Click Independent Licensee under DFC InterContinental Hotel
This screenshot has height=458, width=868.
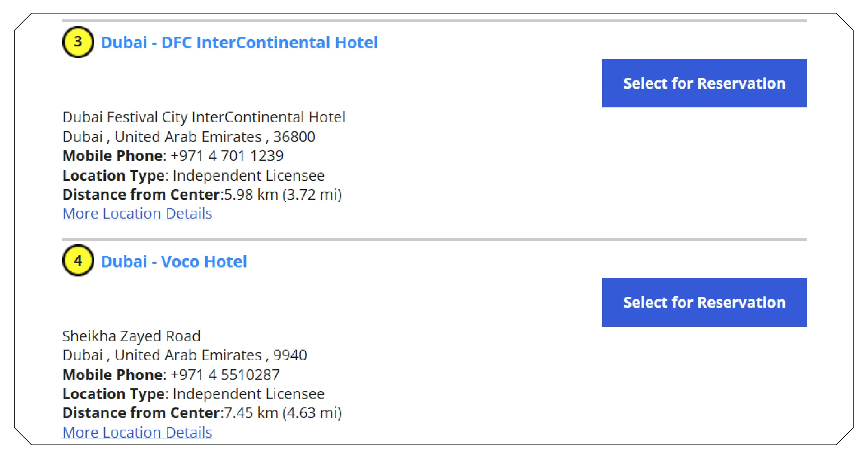tap(249, 176)
